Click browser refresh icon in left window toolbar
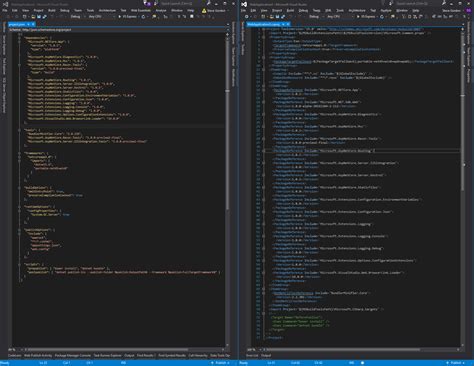This screenshot has height=366, width=474. (143, 17)
